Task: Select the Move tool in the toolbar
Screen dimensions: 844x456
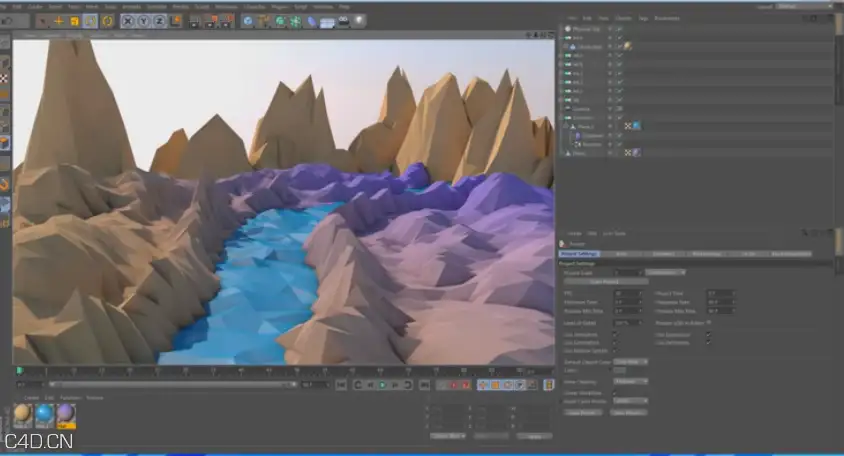Action: (x=59, y=21)
